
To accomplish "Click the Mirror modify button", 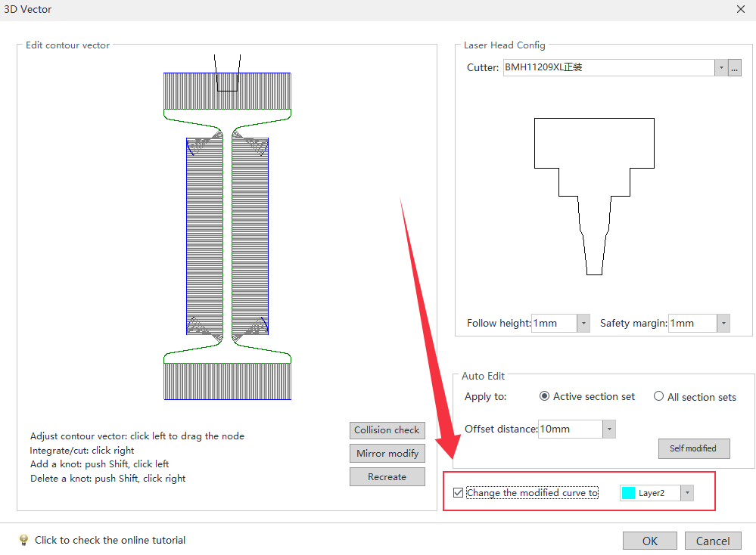I will click(387, 454).
